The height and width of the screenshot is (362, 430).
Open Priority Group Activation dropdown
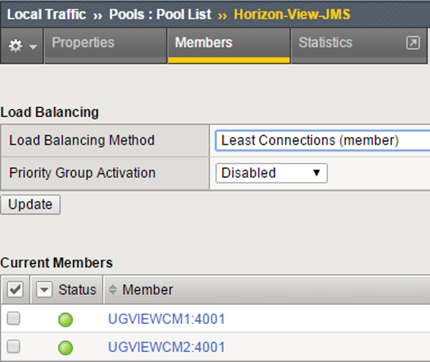[271, 173]
